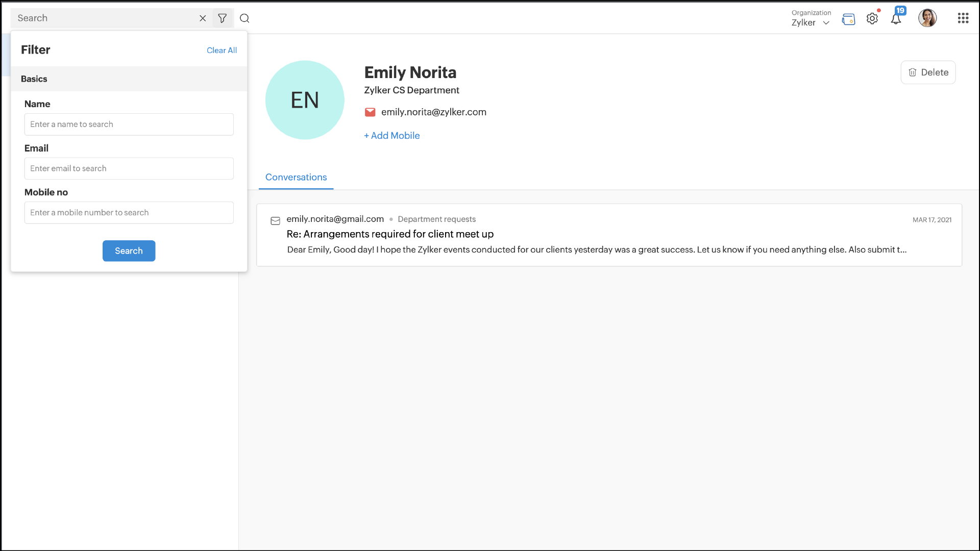The height and width of the screenshot is (551, 980).
Task: Click the magnifier search icon
Action: [x=244, y=18]
